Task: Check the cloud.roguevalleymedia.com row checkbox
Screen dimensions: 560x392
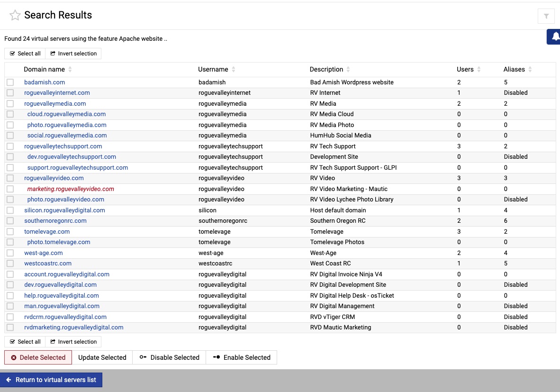Action: (10, 114)
